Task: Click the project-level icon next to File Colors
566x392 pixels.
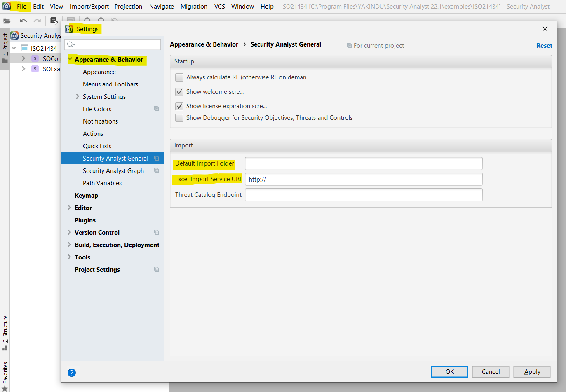Action: pos(157,109)
